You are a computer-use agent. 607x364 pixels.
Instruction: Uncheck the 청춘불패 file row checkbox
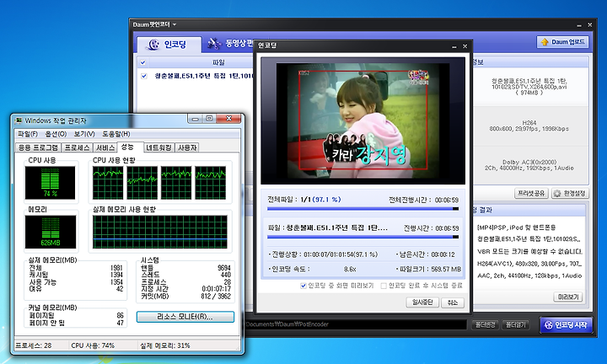[x=144, y=76]
